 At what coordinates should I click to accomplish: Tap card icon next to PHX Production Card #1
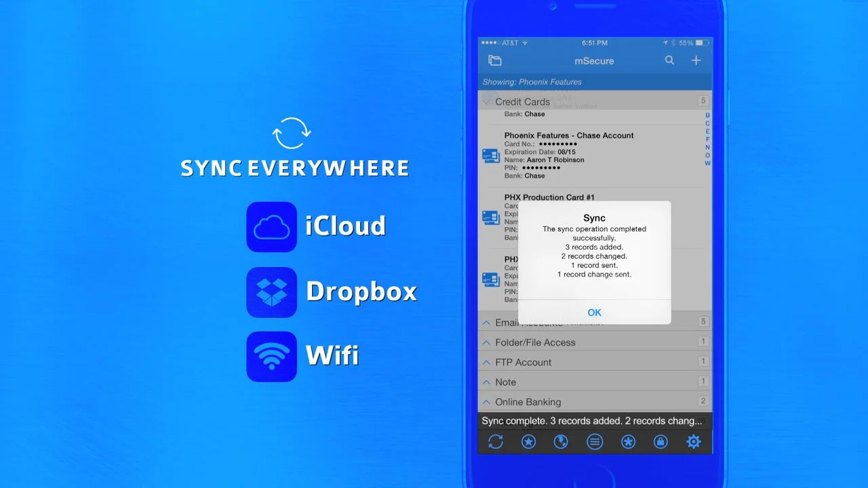(491, 218)
